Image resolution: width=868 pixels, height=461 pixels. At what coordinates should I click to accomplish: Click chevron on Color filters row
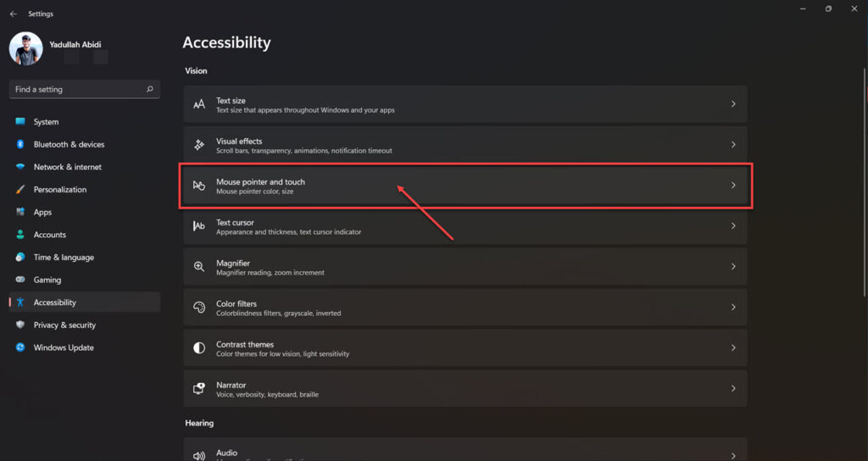point(733,307)
